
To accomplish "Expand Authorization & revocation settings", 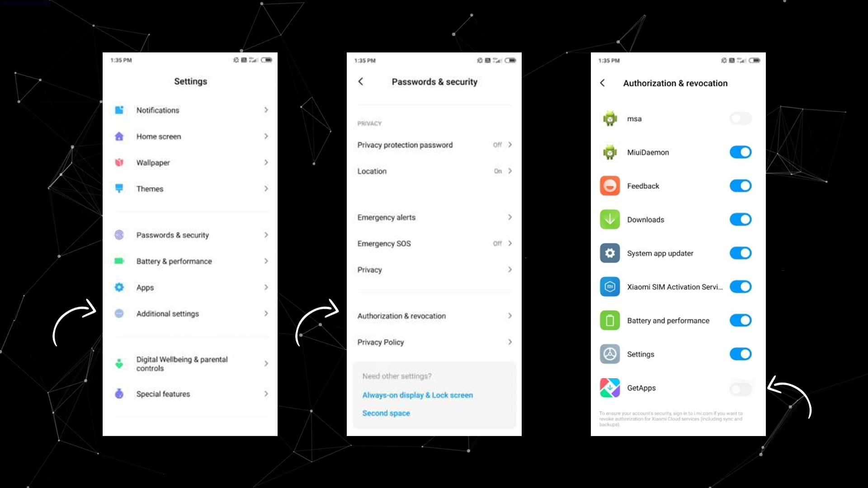I will coord(434,316).
